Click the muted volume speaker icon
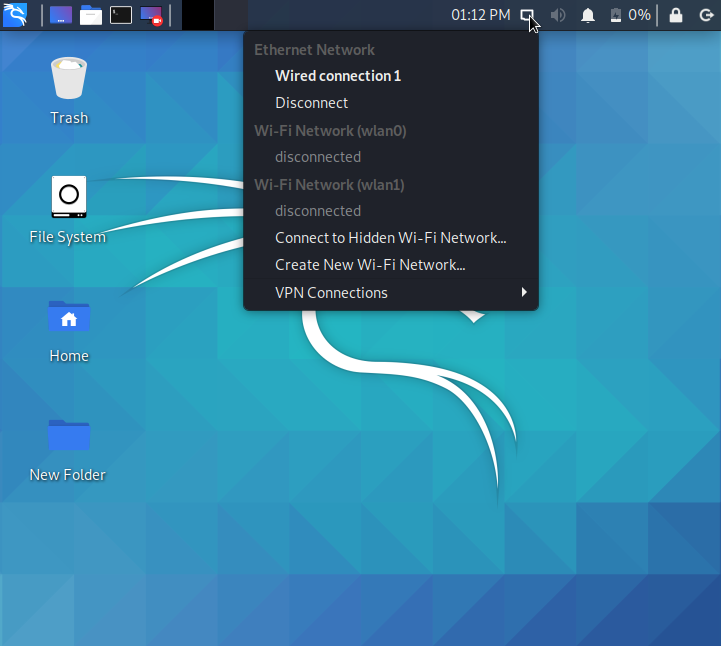The width and height of the screenshot is (721, 646). point(558,15)
